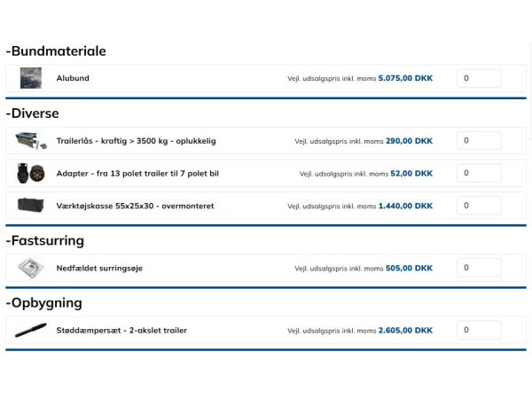Image resolution: width=532 pixels, height=399 pixels.
Task: Open Trailerlås - kraftig > 3500 kg item
Action: (136, 141)
